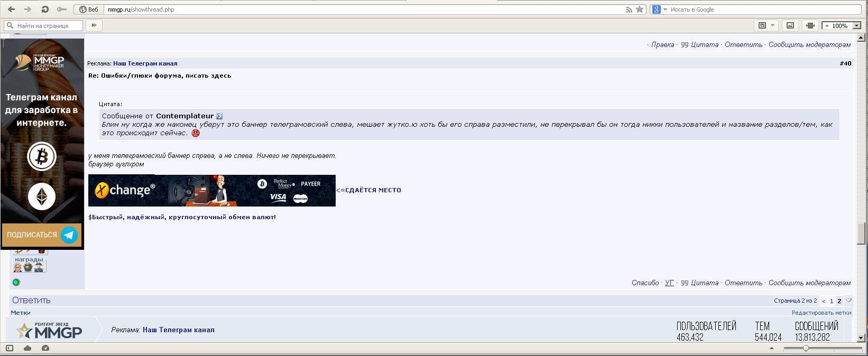The height and width of the screenshot is (356, 868).
Task: Open the post #40 permalink
Action: pos(845,63)
